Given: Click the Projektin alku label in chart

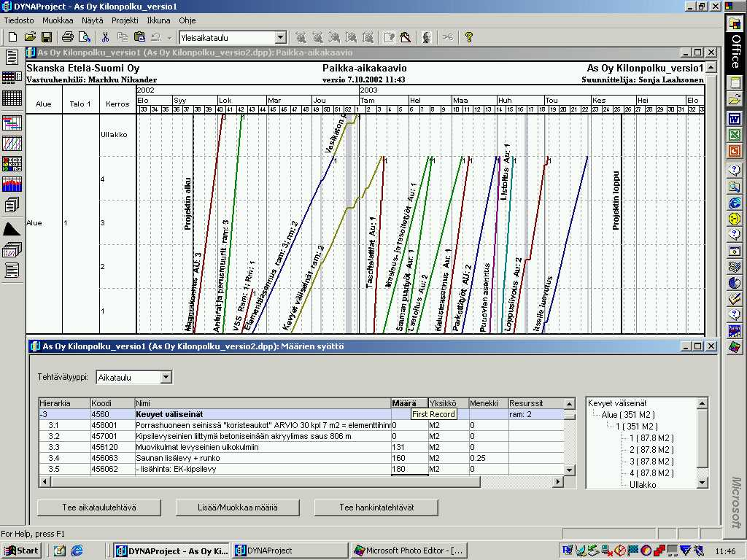Looking at the screenshot, I should [x=187, y=204].
